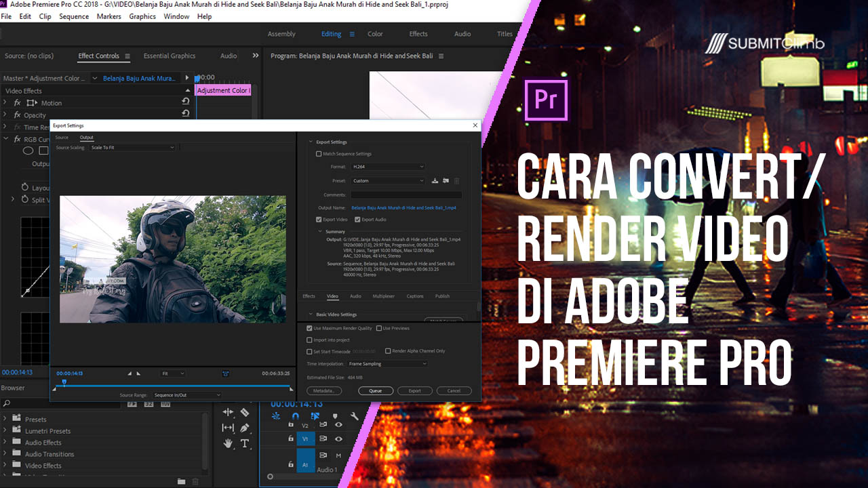Enable Use Previews checkbox
Screen dimensions: 868x488
pos(379,328)
